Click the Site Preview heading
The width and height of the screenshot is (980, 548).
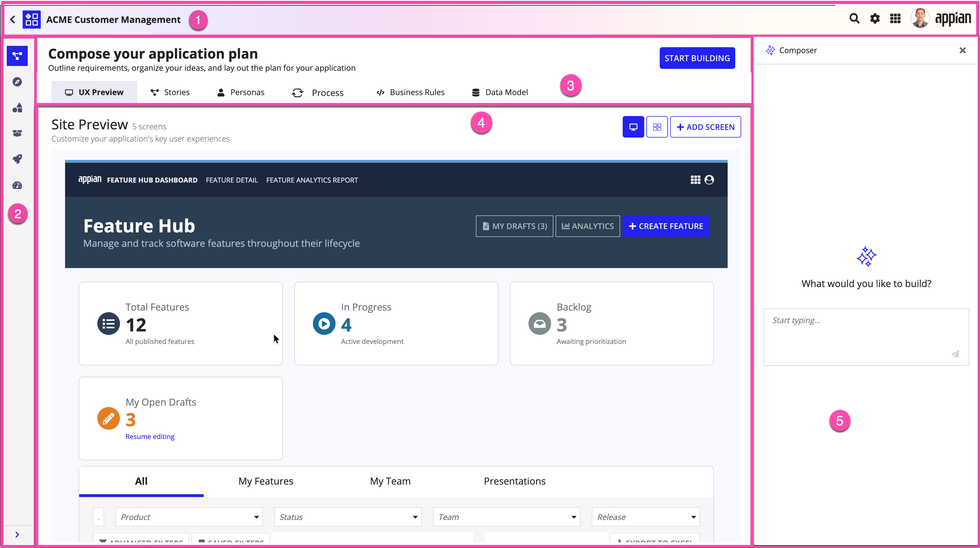[89, 125]
